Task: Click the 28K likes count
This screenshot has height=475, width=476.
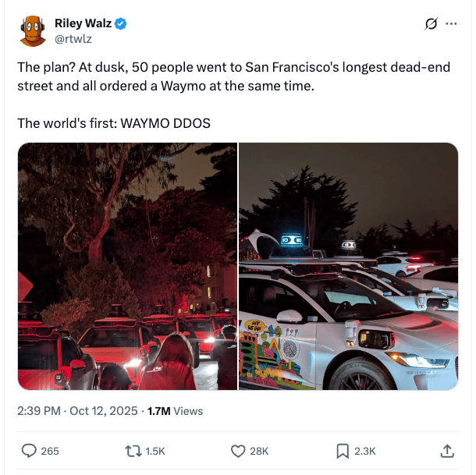Action: tap(259, 452)
